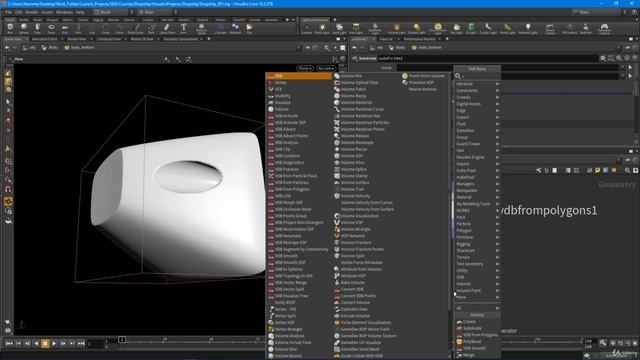The width and height of the screenshot is (640, 360).
Task: Click the timeline current frame marker
Action: (x=122, y=340)
